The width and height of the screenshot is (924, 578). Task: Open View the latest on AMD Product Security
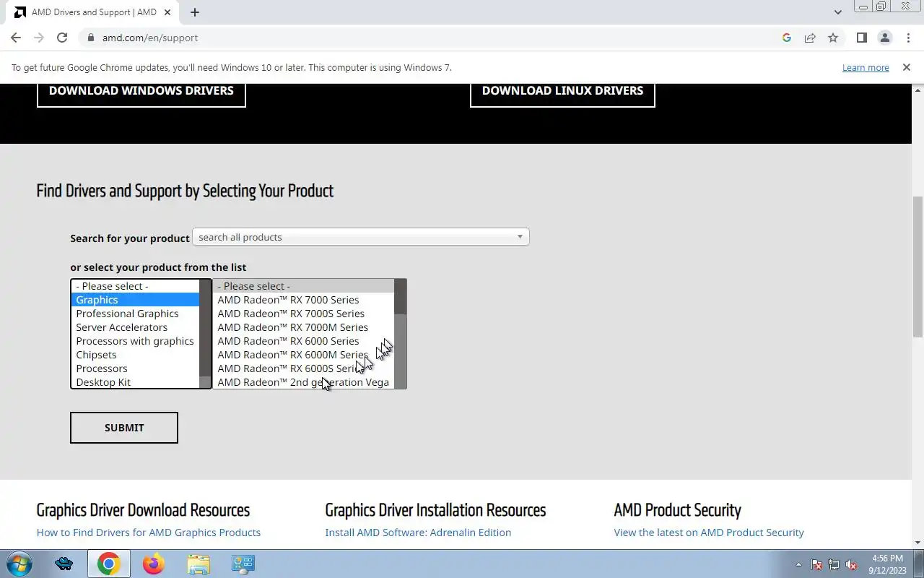pyautogui.click(x=709, y=532)
